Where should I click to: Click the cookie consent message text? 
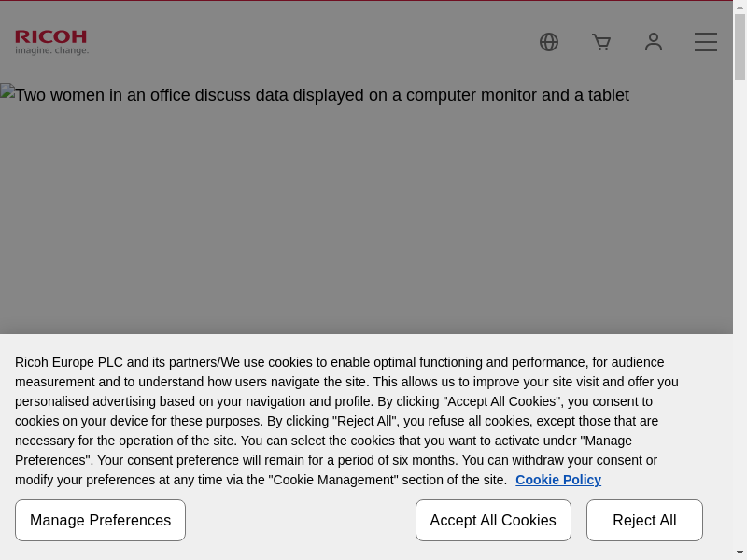point(345,420)
